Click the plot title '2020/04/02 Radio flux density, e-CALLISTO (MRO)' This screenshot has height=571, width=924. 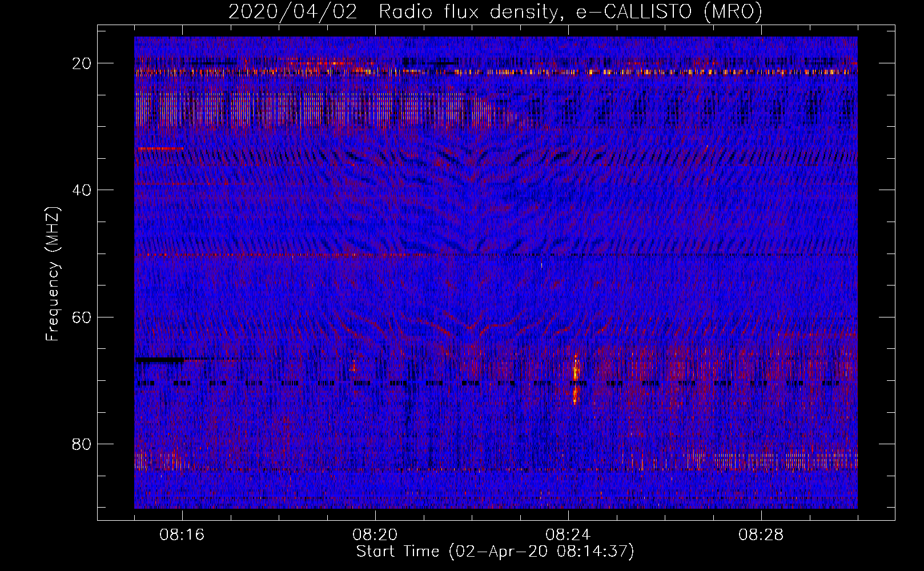[495, 11]
